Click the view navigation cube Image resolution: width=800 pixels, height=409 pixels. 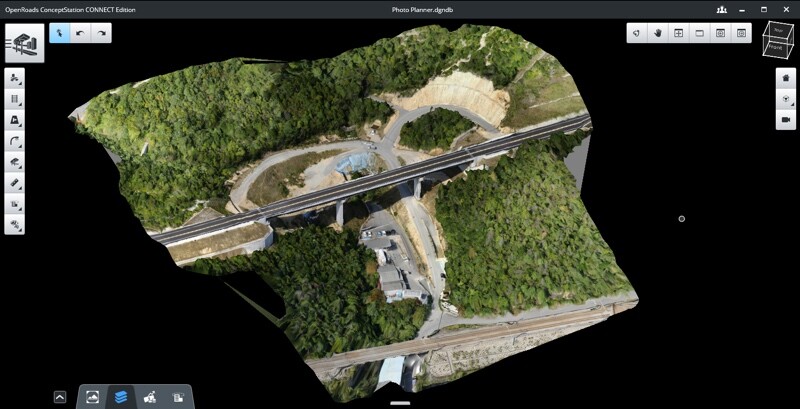[776, 40]
